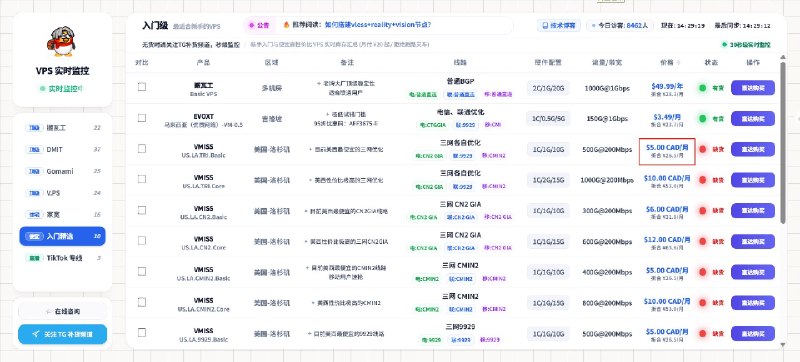Click the red status dot for US.LA.CN2.Core
Viewport: 800px width, 362px height.
703,241
